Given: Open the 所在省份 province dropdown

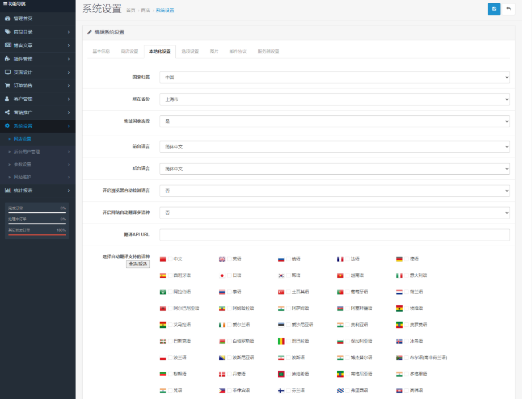Looking at the screenshot, I should [334, 99].
